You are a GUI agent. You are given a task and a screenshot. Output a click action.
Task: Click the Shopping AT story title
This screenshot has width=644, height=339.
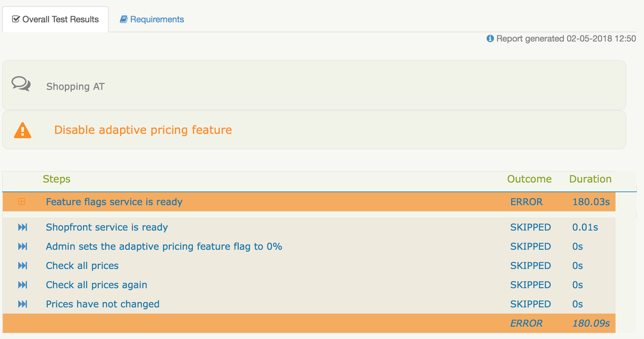point(75,86)
